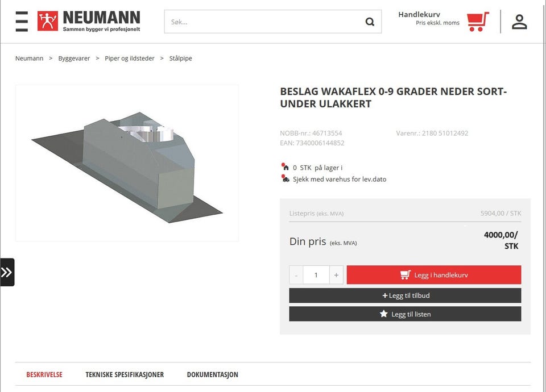Click the star icon on Legg til listen
Image resolution: width=546 pixels, height=392 pixels.
coord(383,314)
